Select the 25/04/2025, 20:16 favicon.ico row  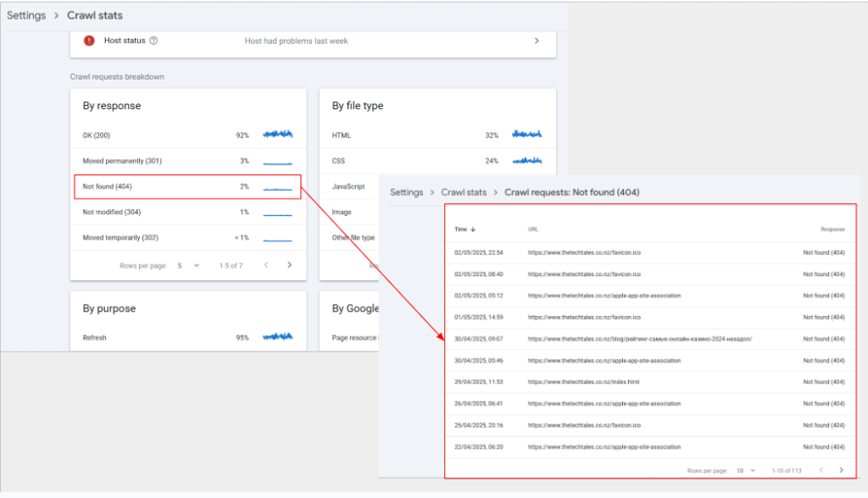650,425
